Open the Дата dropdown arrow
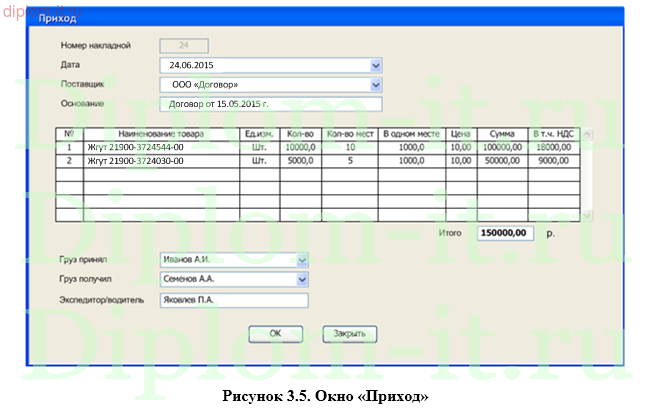The width and height of the screenshot is (648, 410). click(376, 65)
